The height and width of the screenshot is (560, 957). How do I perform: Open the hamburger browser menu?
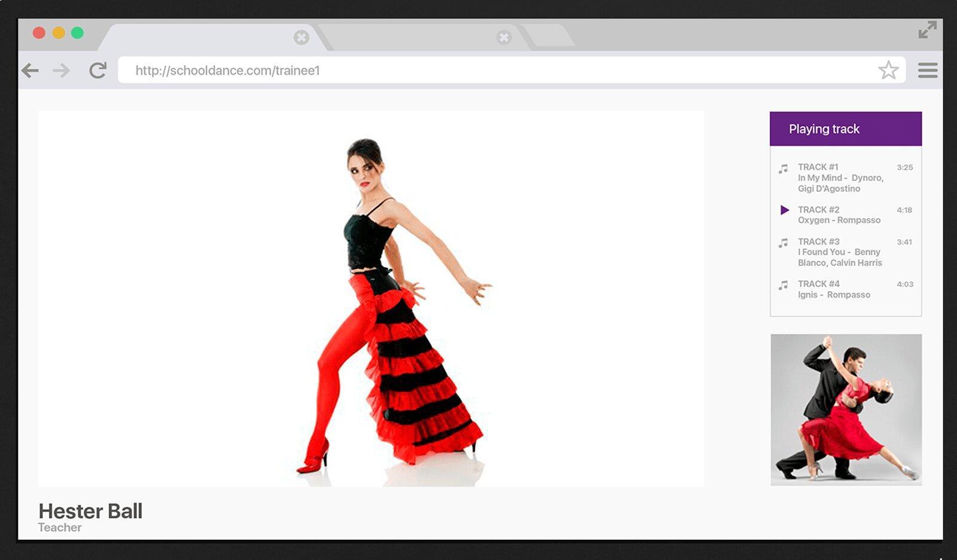point(927,71)
